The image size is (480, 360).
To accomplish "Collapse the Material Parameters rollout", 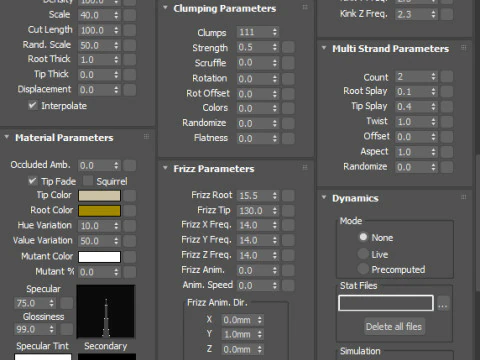I will 7,137.
